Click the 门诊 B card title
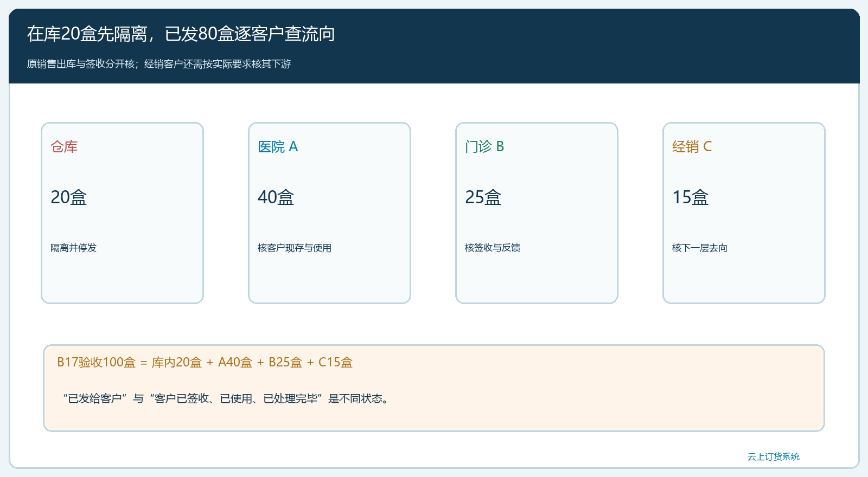The image size is (868, 477). (484, 147)
